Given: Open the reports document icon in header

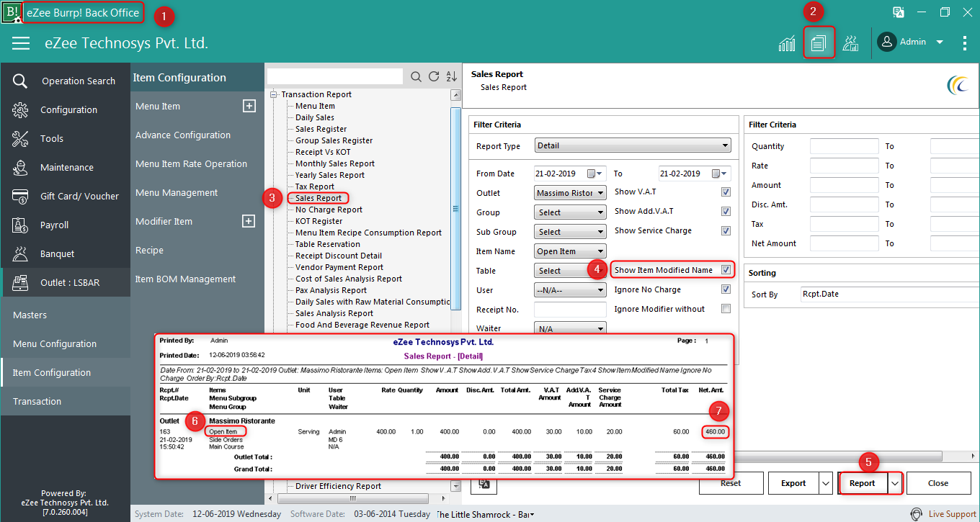Looking at the screenshot, I should [x=818, y=43].
